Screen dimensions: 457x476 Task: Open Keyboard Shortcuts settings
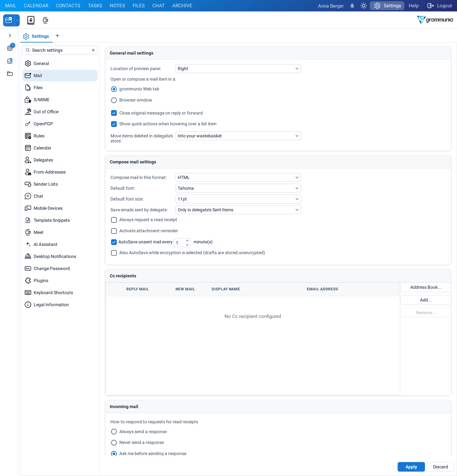point(60,293)
